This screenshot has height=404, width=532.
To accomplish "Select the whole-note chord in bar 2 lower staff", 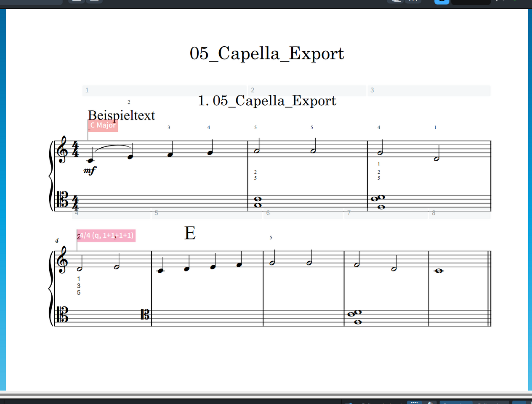I will pos(258,202).
